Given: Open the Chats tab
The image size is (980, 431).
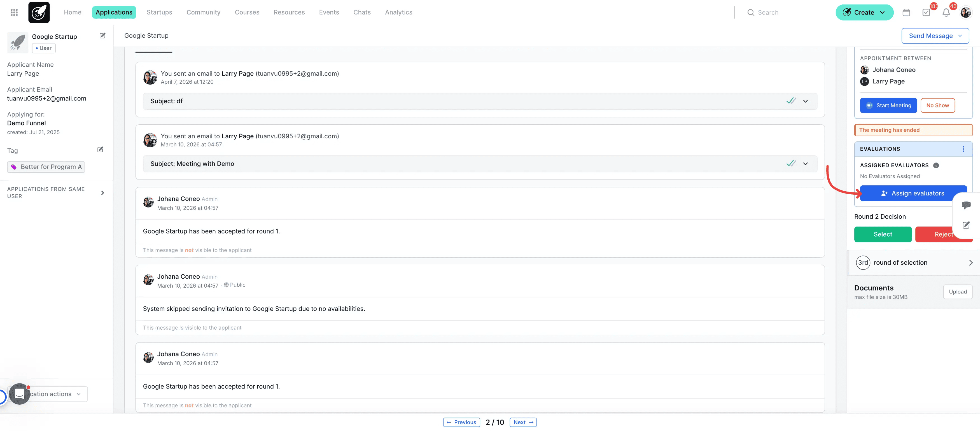Looking at the screenshot, I should (x=362, y=13).
